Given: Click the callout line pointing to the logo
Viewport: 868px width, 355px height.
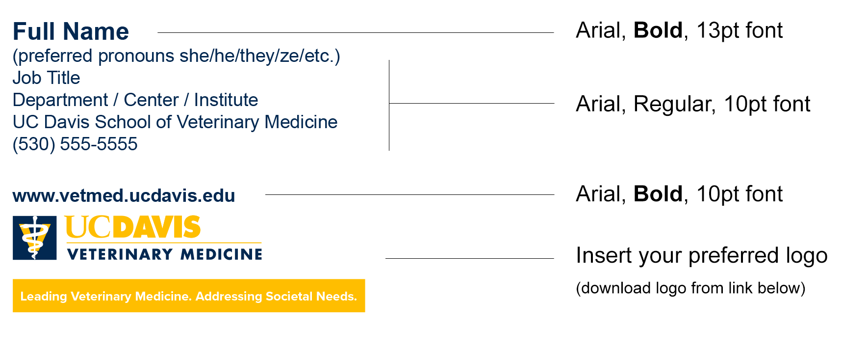Looking at the screenshot, I should tap(469, 258).
